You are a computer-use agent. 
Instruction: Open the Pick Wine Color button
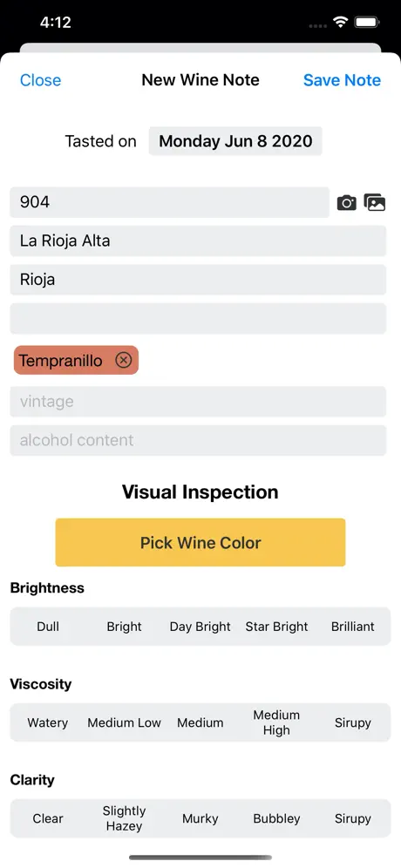[200, 542]
